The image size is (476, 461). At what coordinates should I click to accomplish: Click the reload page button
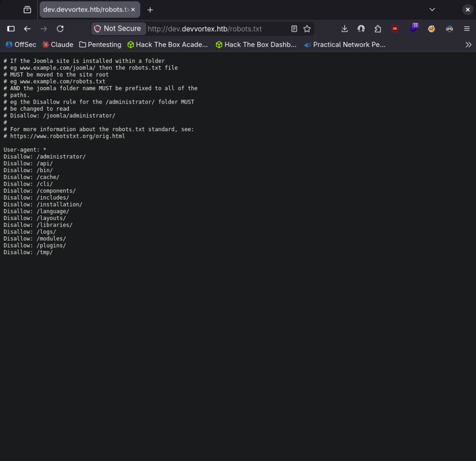[60, 29]
